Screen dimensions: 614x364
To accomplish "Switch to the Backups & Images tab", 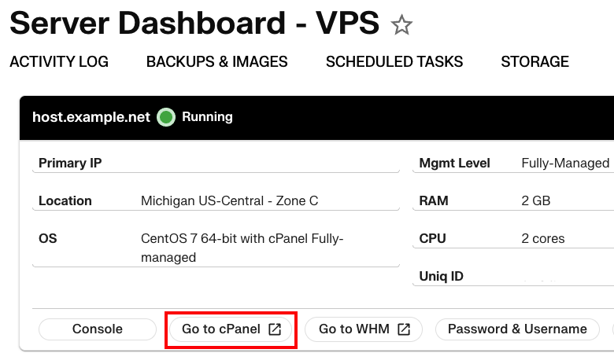I will pyautogui.click(x=216, y=61).
